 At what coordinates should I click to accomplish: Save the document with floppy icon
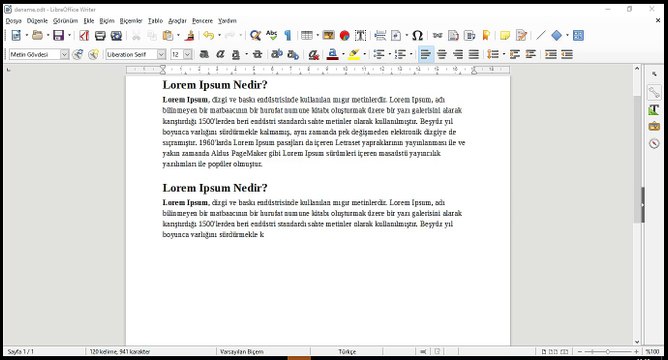click(x=58, y=35)
